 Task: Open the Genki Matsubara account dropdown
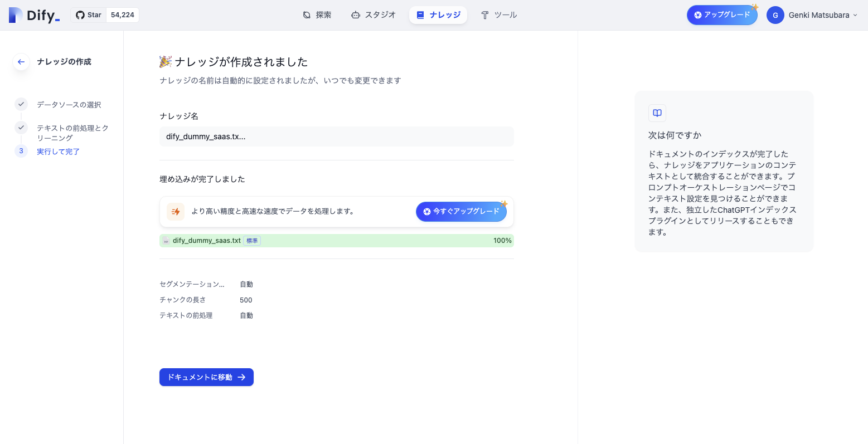click(x=822, y=15)
